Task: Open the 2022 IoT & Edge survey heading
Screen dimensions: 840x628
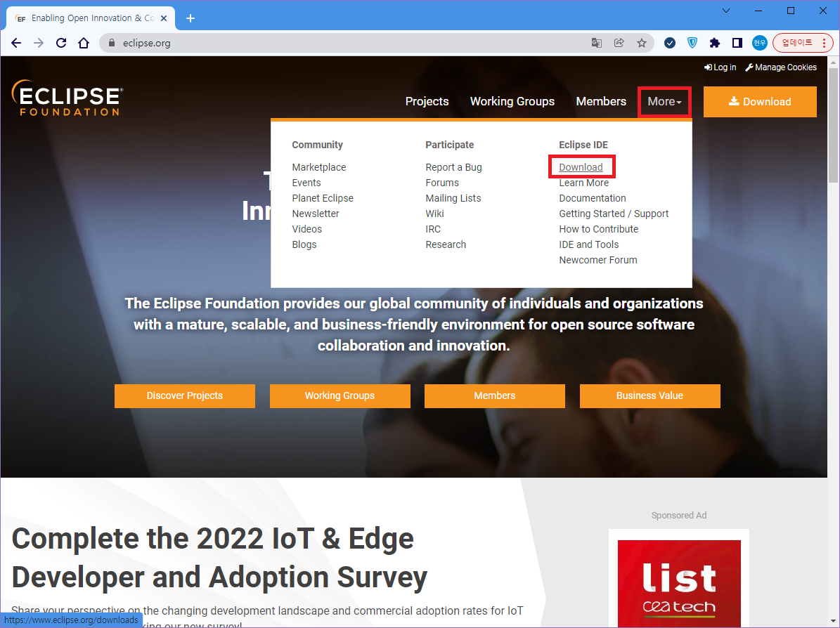Action: coord(219,558)
